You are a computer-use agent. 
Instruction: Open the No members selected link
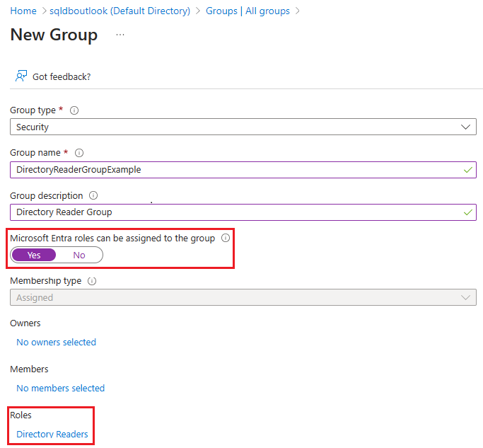click(x=60, y=388)
